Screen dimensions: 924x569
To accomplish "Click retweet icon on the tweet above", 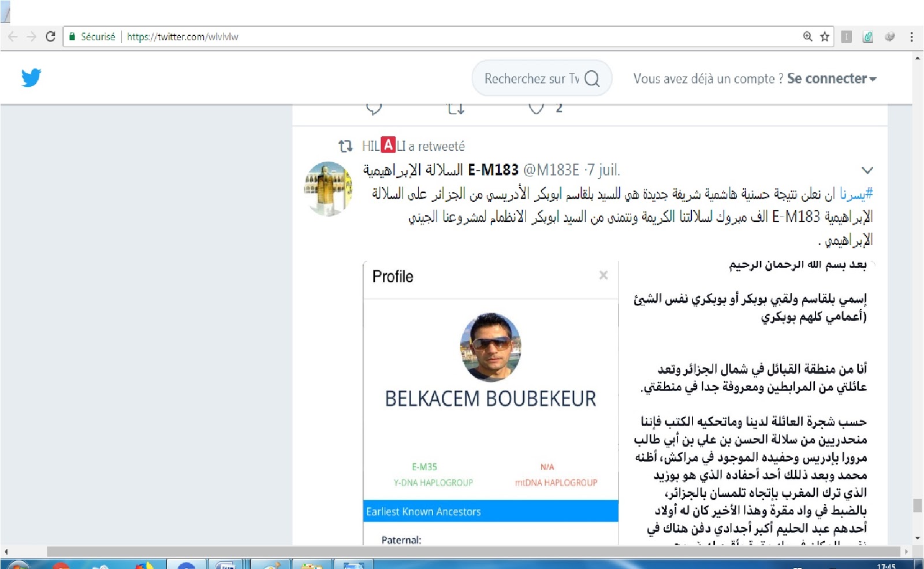I will pyautogui.click(x=456, y=109).
